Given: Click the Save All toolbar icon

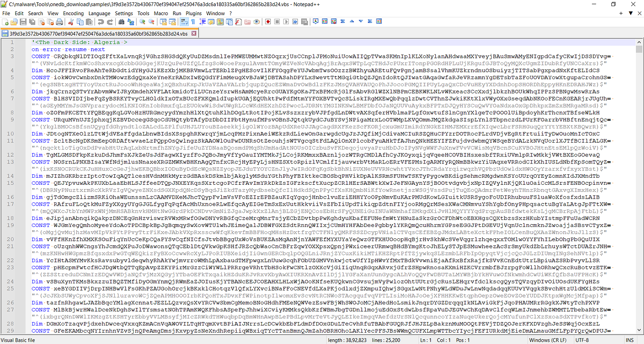Looking at the screenshot, I should coord(32,22).
